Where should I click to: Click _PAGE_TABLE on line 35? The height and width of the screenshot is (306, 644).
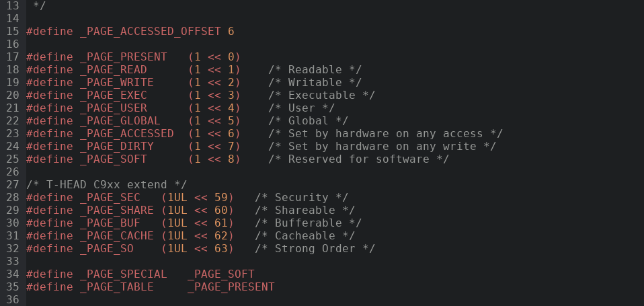pos(116,286)
